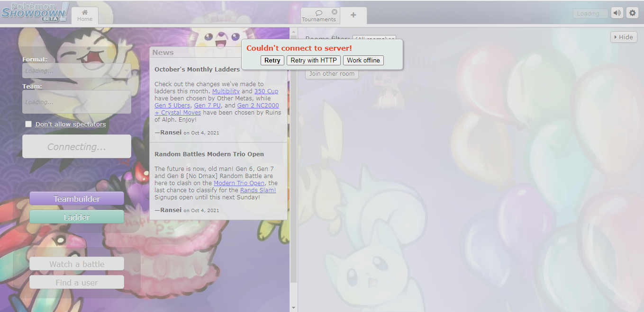The width and height of the screenshot is (644, 312).
Task: Click Random Battles Modern Trio Open heading
Action: click(209, 154)
